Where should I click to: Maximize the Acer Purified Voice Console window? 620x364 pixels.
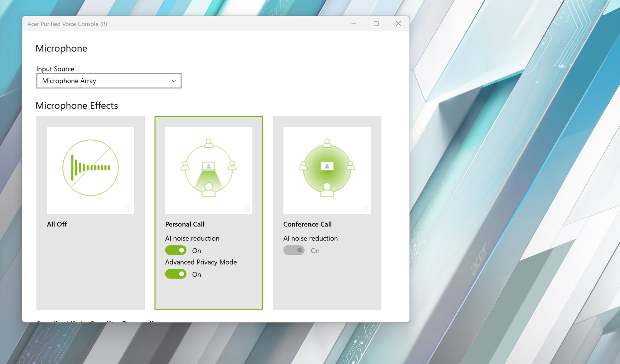pyautogui.click(x=376, y=24)
